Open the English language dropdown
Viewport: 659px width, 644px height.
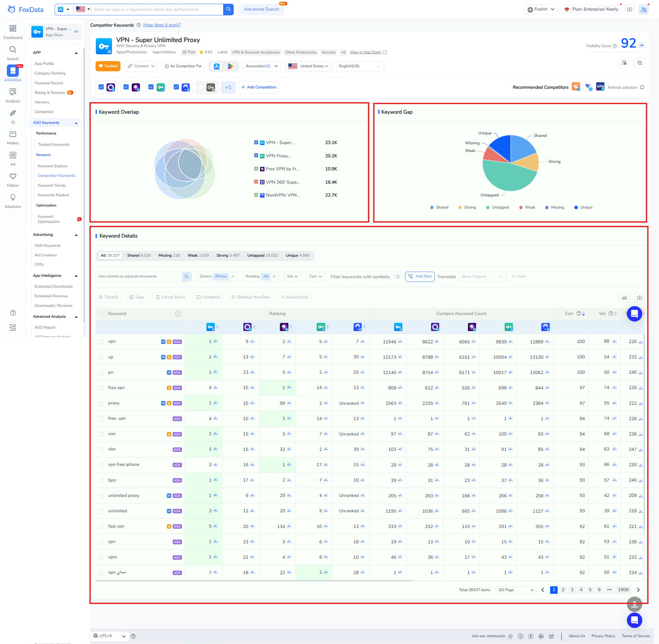pyautogui.click(x=541, y=9)
